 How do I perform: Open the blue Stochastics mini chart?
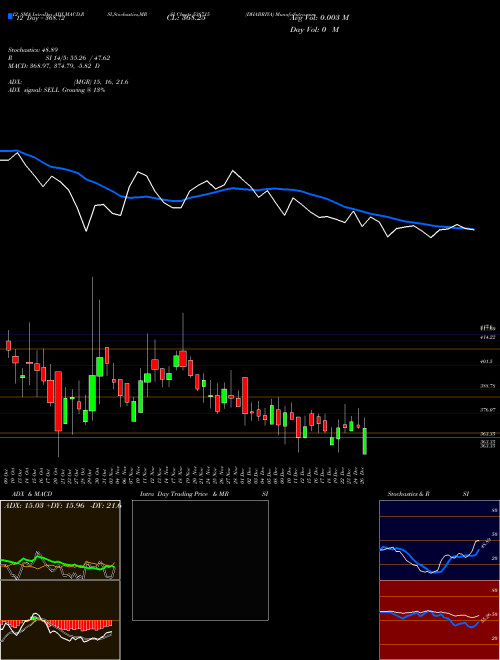pyautogui.click(x=439, y=540)
